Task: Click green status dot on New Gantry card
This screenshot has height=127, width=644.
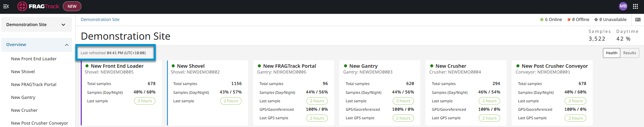Action: [346, 66]
